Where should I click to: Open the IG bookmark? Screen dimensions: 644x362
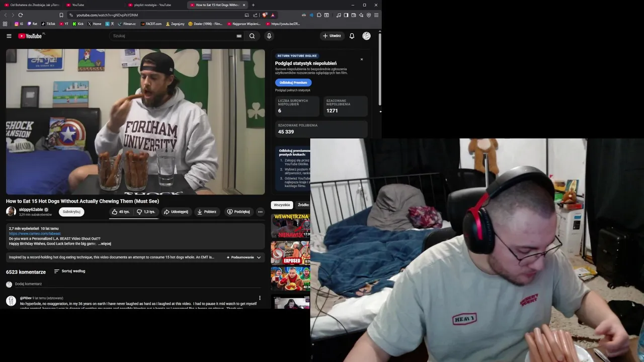[19, 24]
